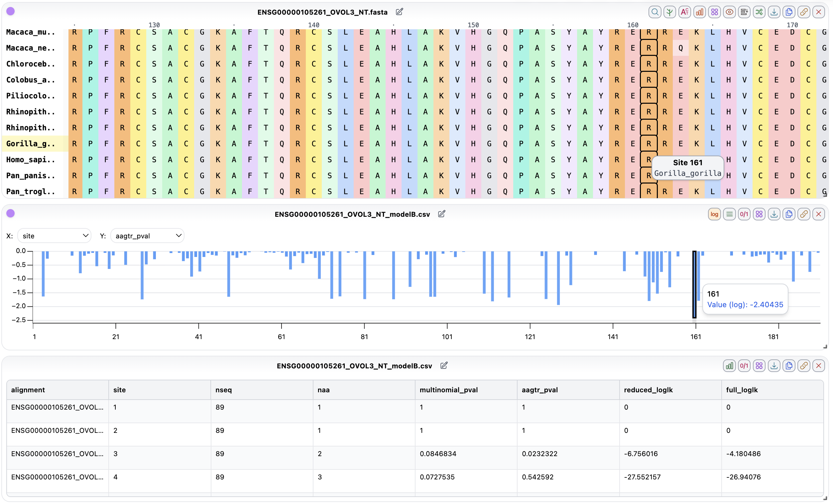Click the green tree icon in alignment toolbar
This screenshot has width=833, height=504.
coord(669,12)
